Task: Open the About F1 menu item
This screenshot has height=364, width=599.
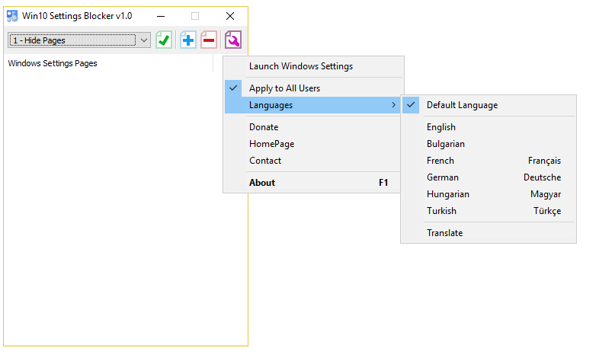Action: pyautogui.click(x=313, y=183)
